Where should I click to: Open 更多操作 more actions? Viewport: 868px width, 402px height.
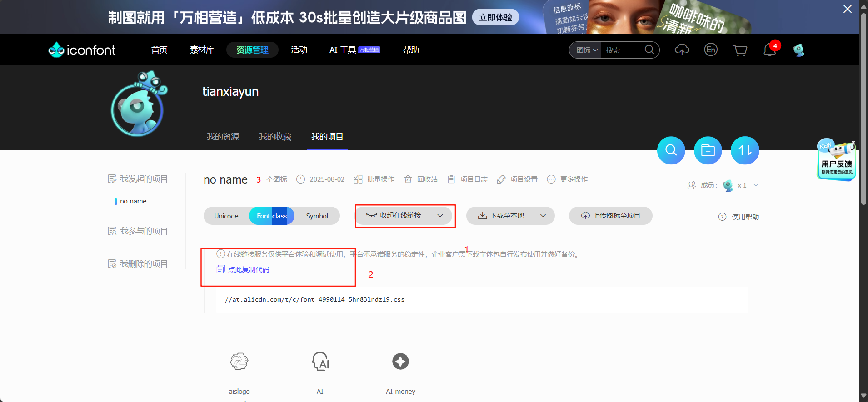(567, 179)
